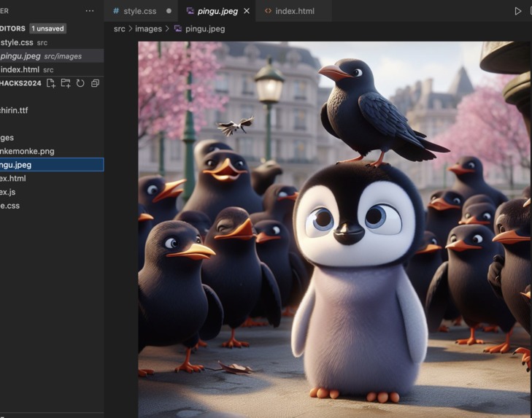This screenshot has width=532, height=418.
Task: Click the Run play button
Action: pyautogui.click(x=518, y=11)
